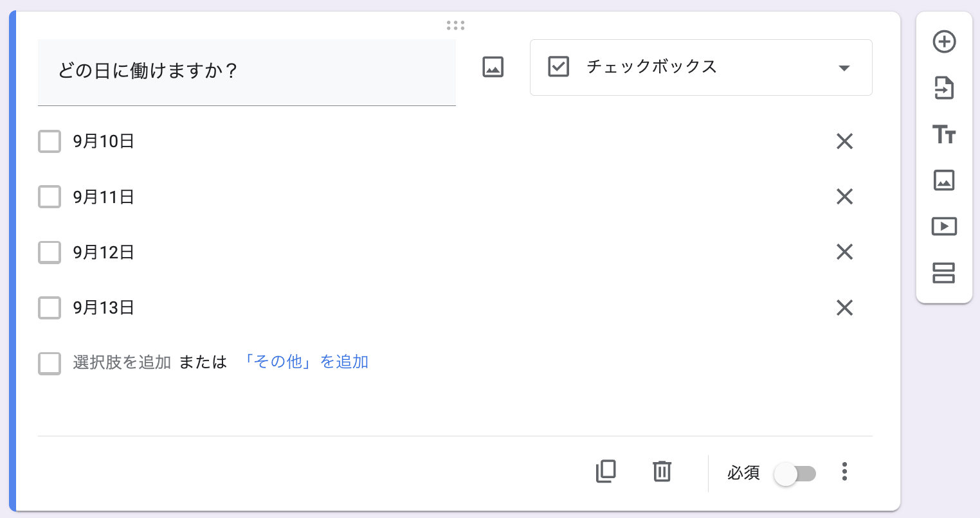980x518 pixels.
Task: Check the 9月12日 checkbox
Action: pos(50,253)
